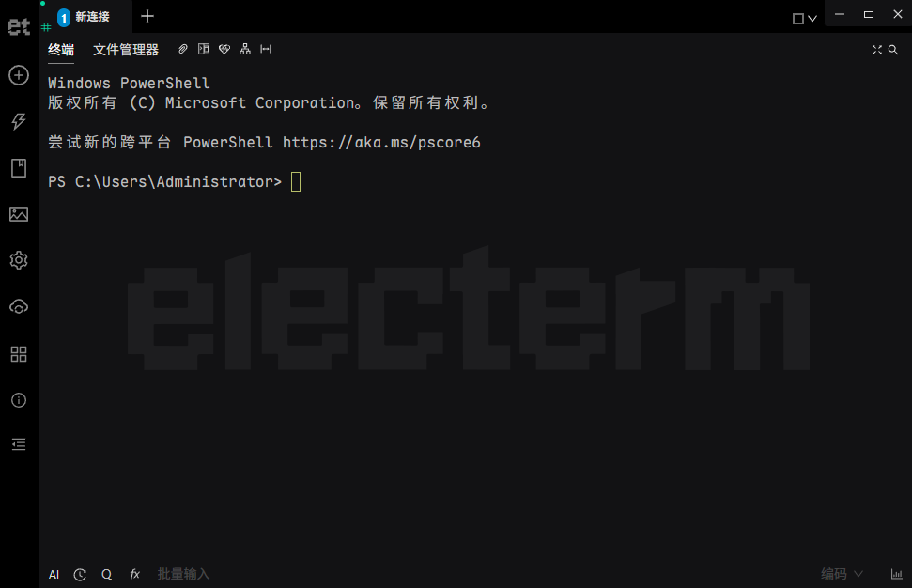Open cloud sync settings sidebar icon
912x588 pixels.
click(x=19, y=307)
